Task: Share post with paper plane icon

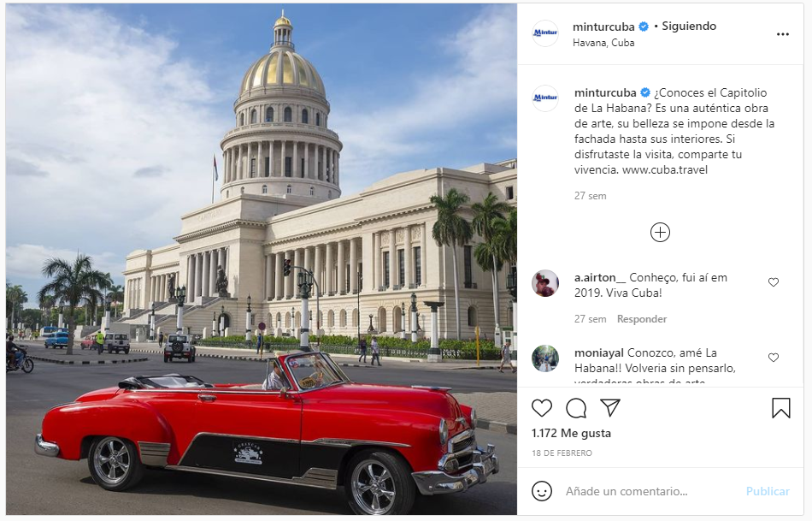Action: pyautogui.click(x=610, y=407)
